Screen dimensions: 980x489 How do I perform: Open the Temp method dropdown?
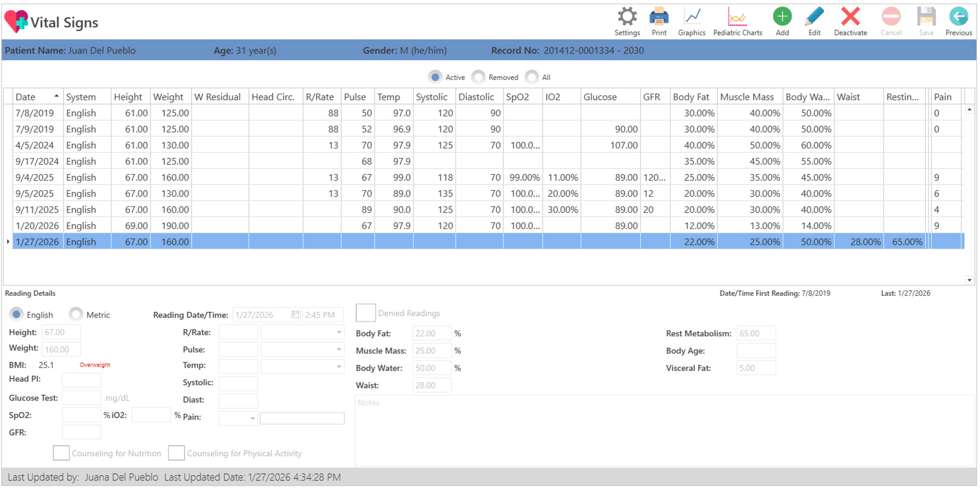point(339,367)
